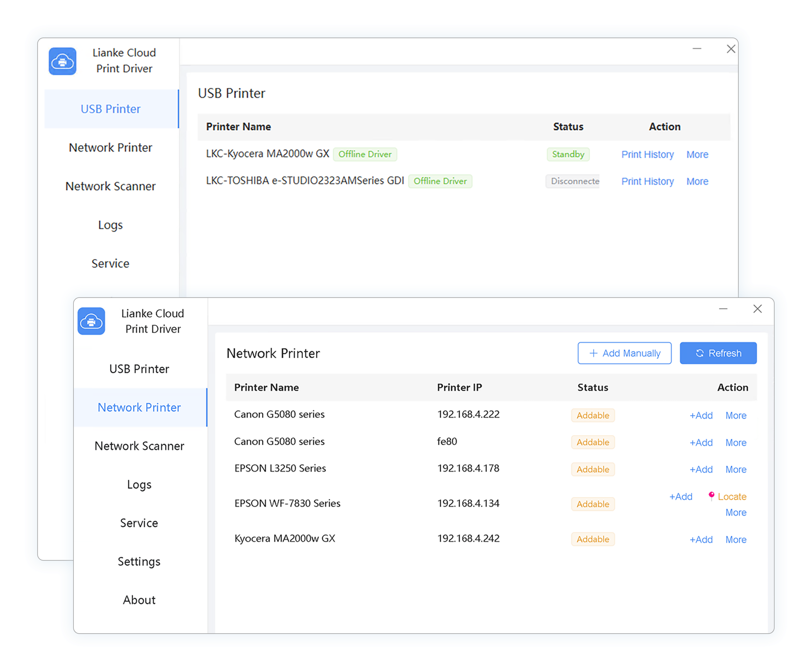Minimize the USB Printer window
Screen dimensions: 811x672
click(x=697, y=49)
